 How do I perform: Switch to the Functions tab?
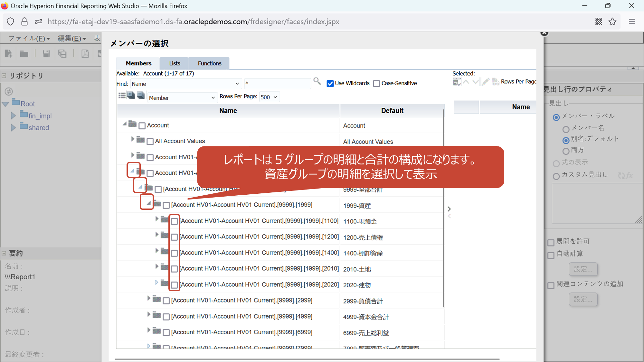(209, 63)
